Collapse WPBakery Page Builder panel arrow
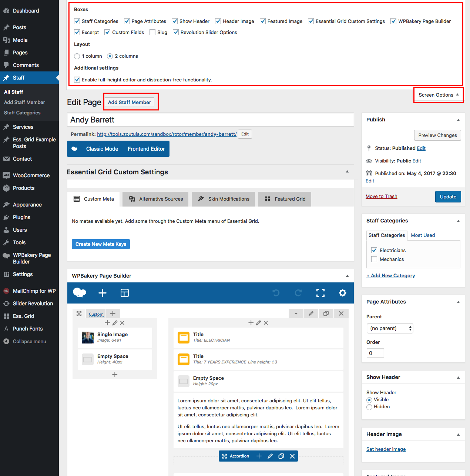 pyautogui.click(x=347, y=276)
